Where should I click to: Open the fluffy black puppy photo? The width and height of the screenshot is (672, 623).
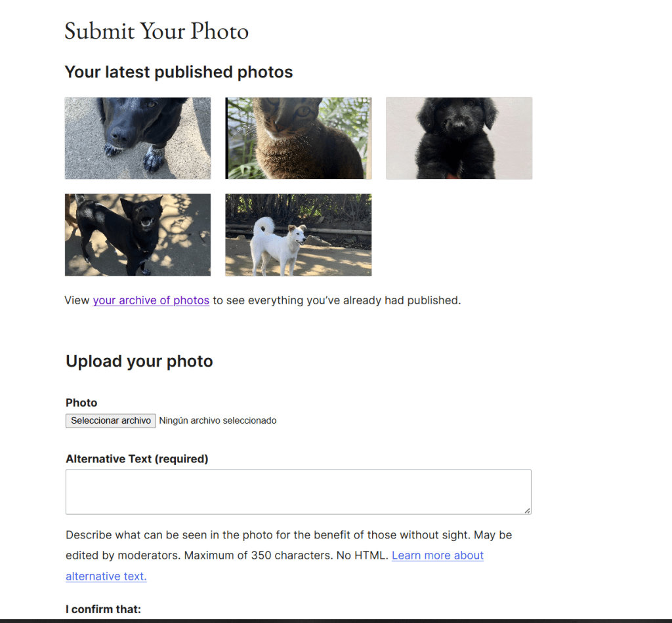coord(459,138)
